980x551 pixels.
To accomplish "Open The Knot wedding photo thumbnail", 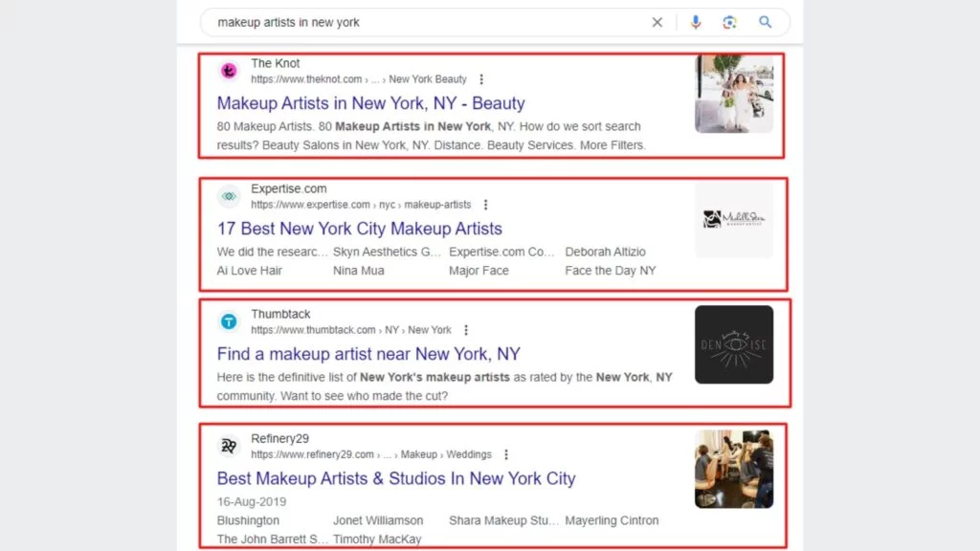I will coord(734,94).
